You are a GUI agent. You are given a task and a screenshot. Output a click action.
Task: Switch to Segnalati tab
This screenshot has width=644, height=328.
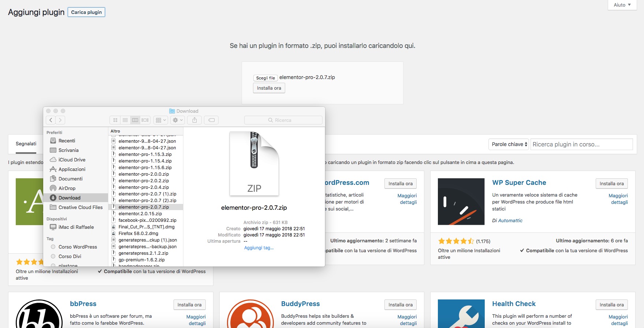pyautogui.click(x=26, y=144)
